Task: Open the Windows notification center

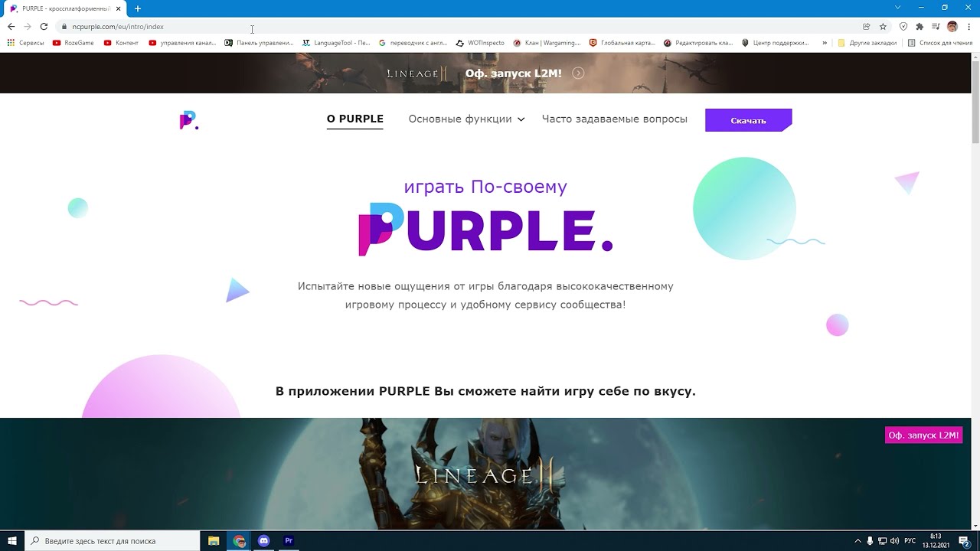Action: [x=965, y=541]
